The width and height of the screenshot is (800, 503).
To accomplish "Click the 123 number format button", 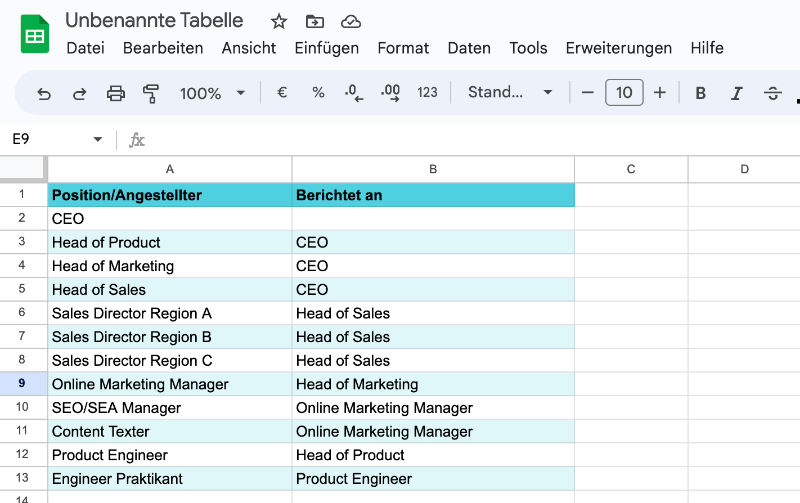I will [x=427, y=93].
